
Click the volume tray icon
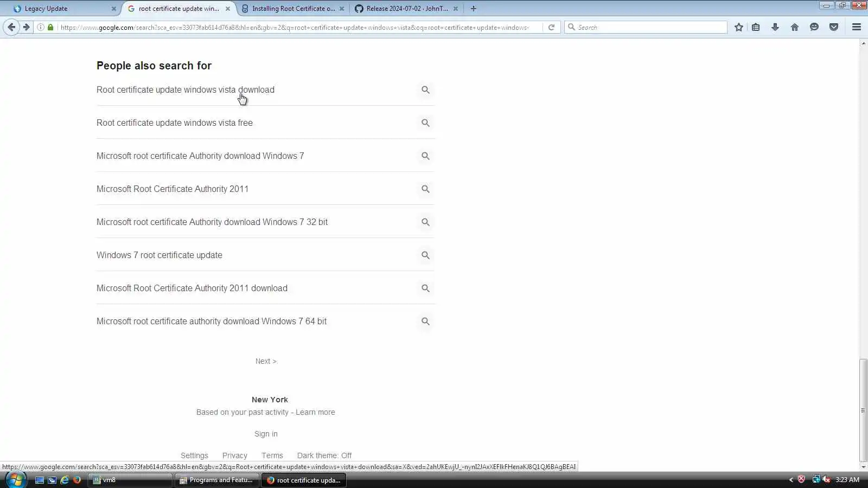tap(826, 479)
